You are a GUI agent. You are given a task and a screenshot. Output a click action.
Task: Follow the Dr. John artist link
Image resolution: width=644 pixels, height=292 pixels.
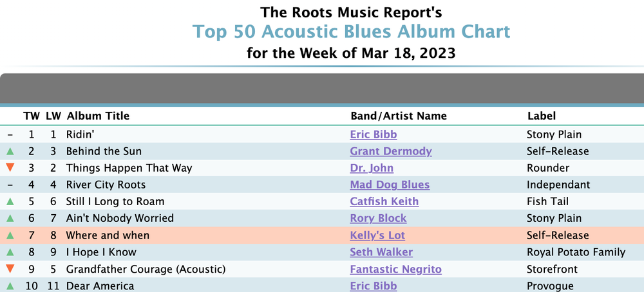tap(372, 168)
